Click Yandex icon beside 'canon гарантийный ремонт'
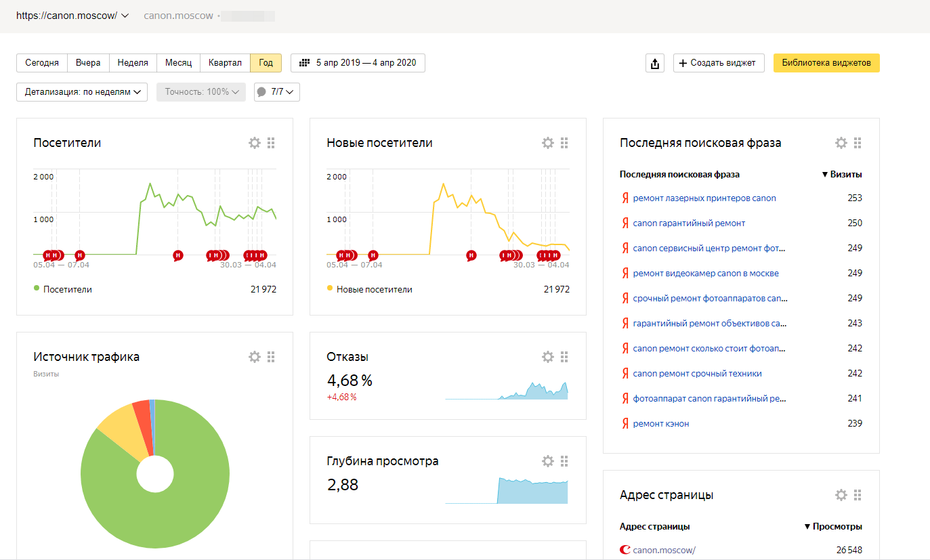The width and height of the screenshot is (930, 560). tap(625, 223)
